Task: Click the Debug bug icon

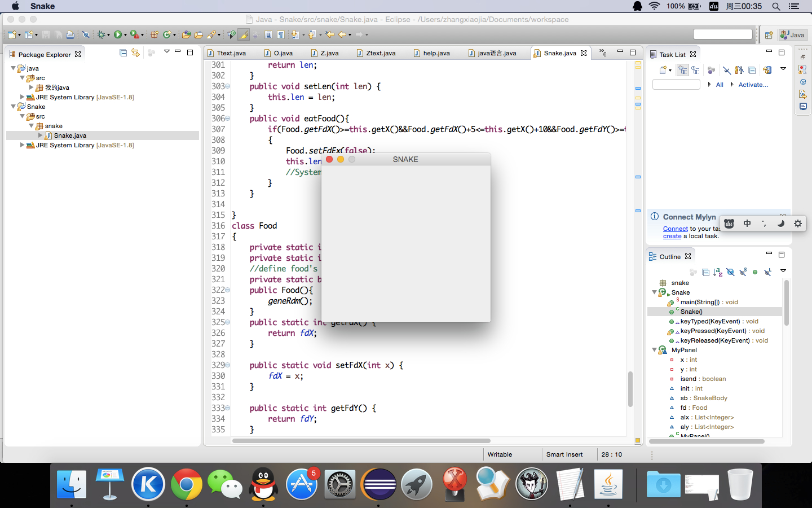Action: [101, 35]
